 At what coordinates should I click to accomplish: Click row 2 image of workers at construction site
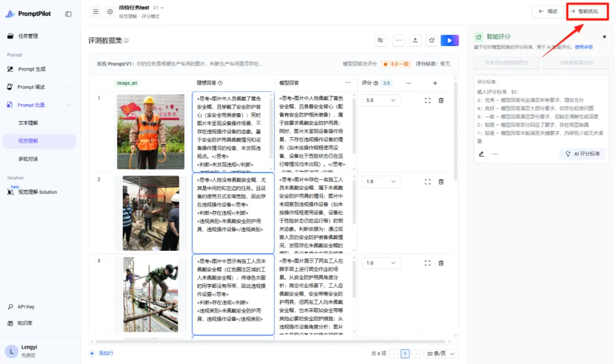[x=151, y=213]
